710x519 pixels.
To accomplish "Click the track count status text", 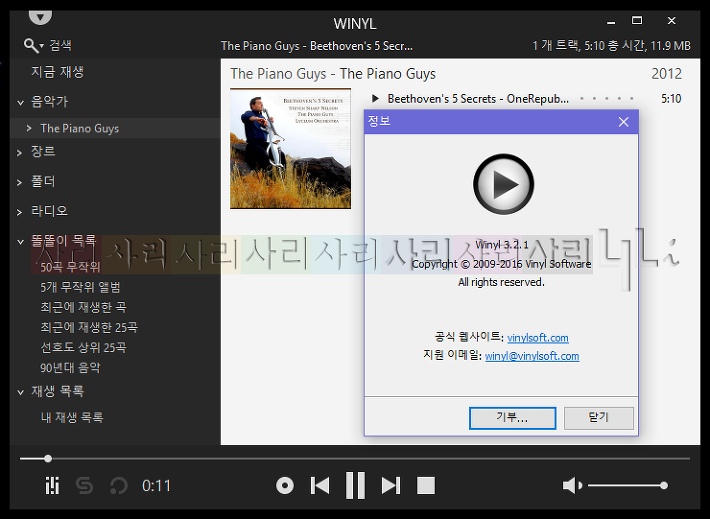I will pos(611,46).
